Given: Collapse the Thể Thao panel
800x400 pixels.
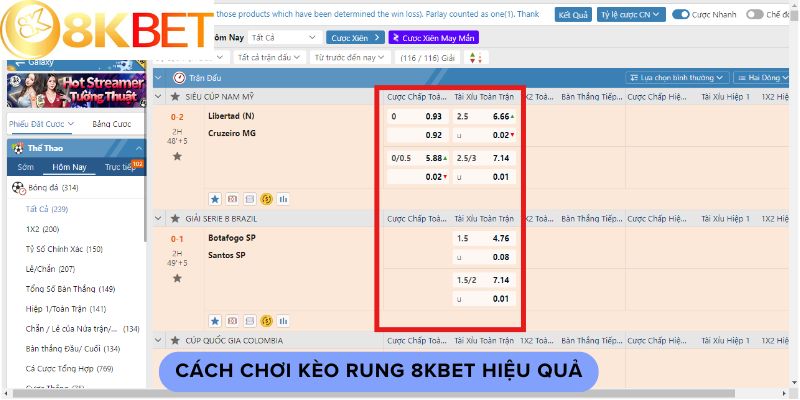Looking at the screenshot, I should click(x=139, y=148).
